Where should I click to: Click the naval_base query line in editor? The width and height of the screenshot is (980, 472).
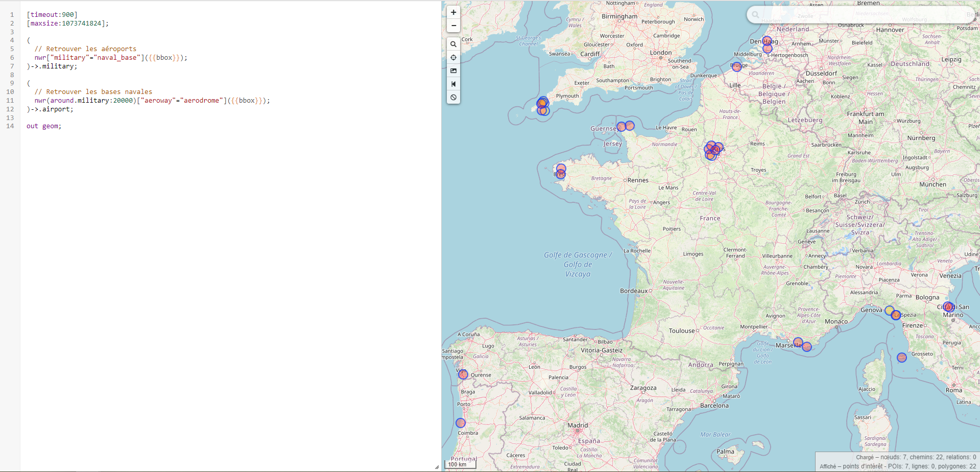tap(111, 58)
